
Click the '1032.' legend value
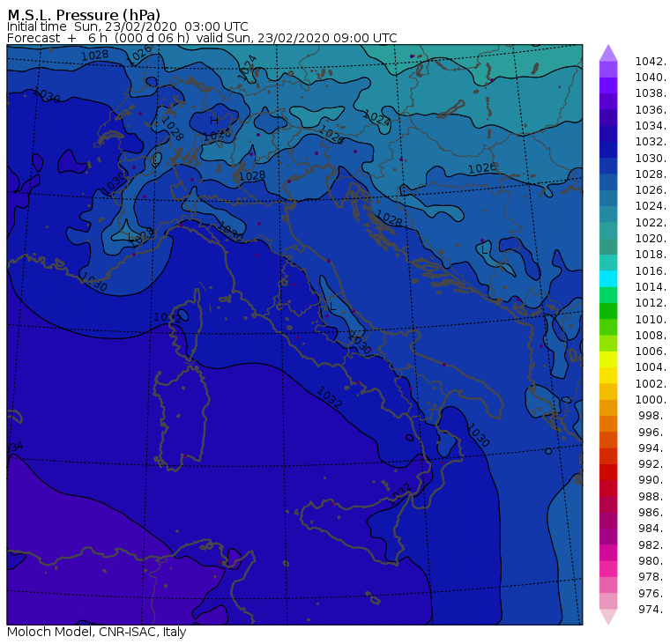click(x=651, y=142)
